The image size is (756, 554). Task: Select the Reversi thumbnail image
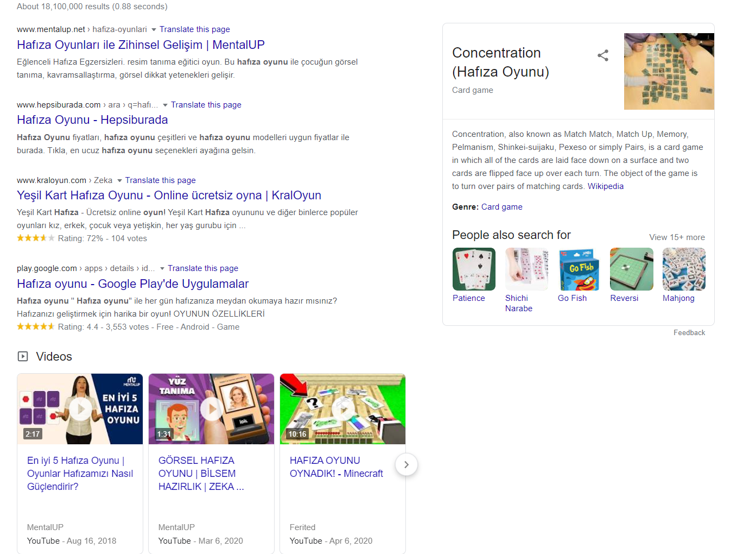coord(631,269)
